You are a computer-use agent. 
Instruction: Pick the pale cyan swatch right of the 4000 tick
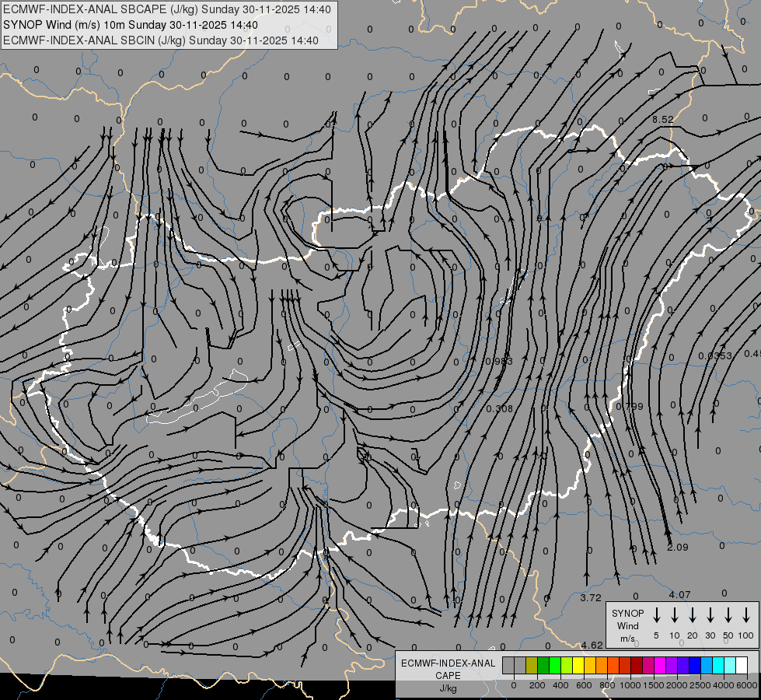[x=730, y=665]
